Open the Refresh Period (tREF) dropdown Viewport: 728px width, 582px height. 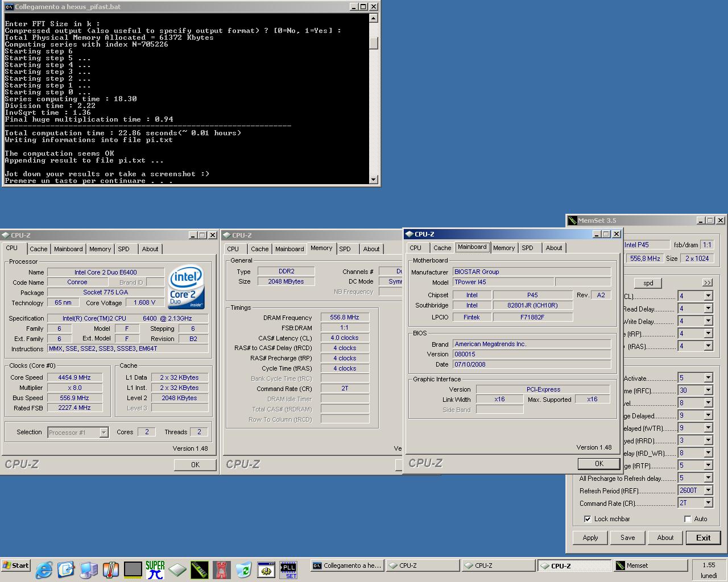tap(708, 490)
